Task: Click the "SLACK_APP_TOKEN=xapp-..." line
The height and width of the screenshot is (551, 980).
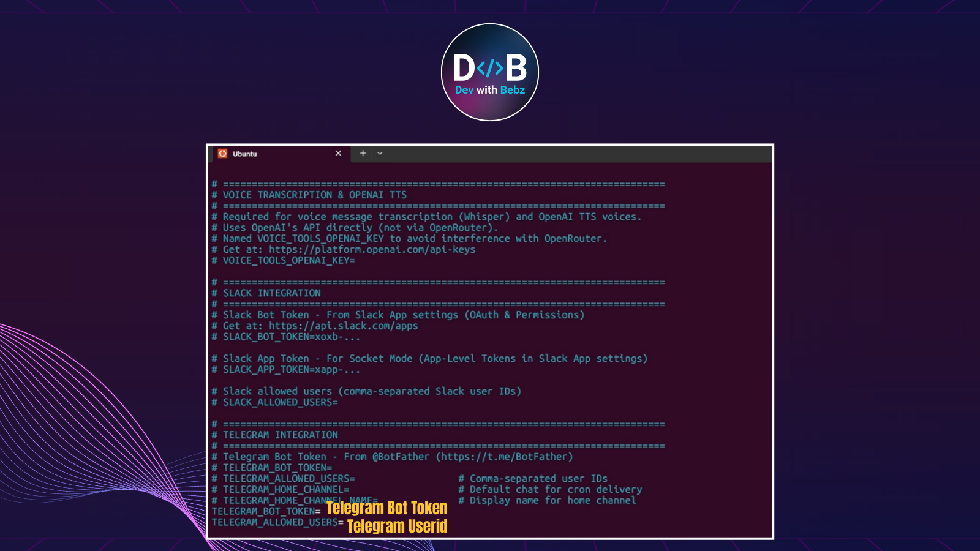Action: (285, 370)
